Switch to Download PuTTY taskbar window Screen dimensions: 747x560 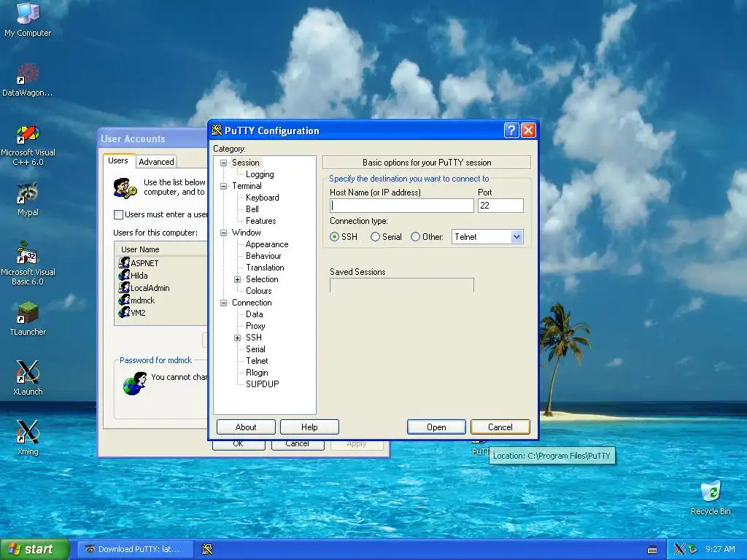click(x=136, y=549)
